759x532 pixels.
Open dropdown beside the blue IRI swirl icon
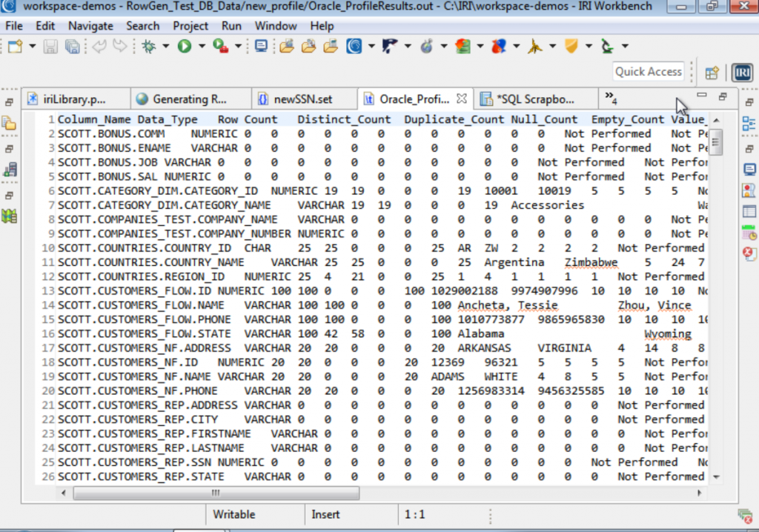(371, 46)
